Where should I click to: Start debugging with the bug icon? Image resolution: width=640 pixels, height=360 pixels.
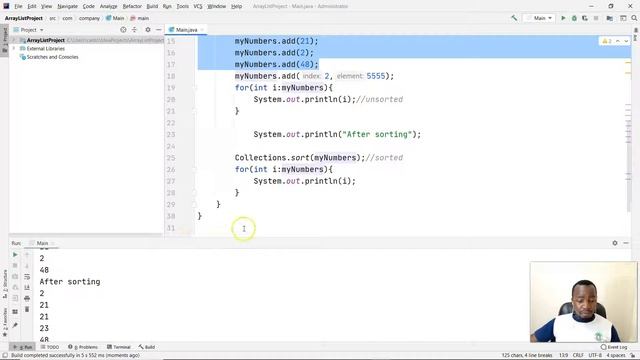(x=574, y=18)
